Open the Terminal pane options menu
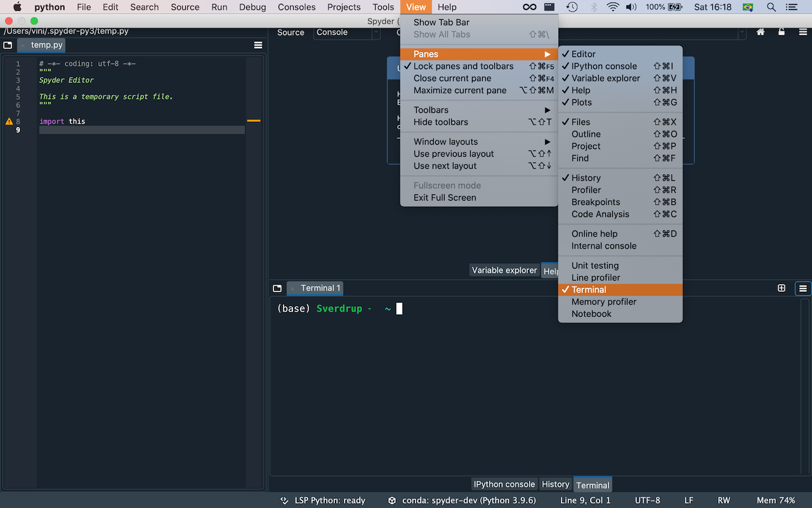812x508 pixels. point(802,288)
